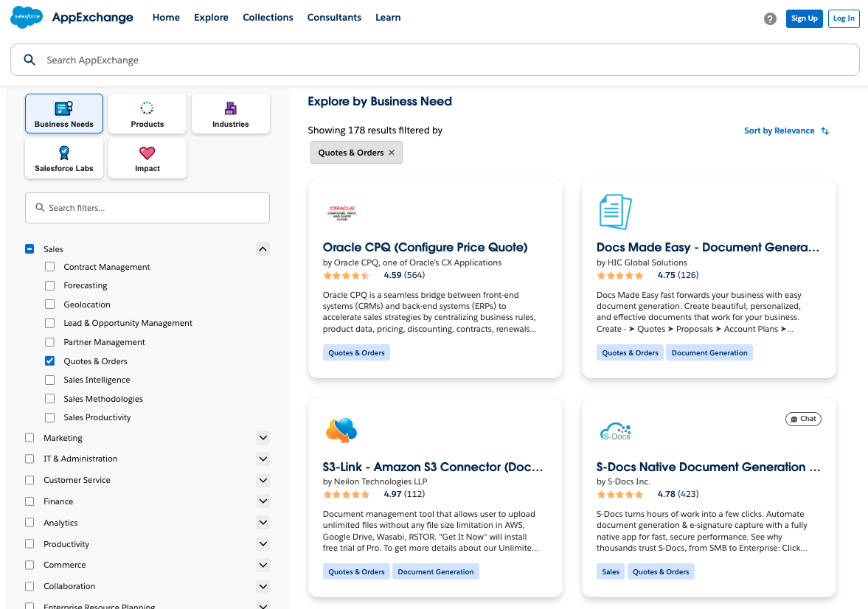
Task: Focus the Search AppExchange field
Action: click(x=435, y=60)
